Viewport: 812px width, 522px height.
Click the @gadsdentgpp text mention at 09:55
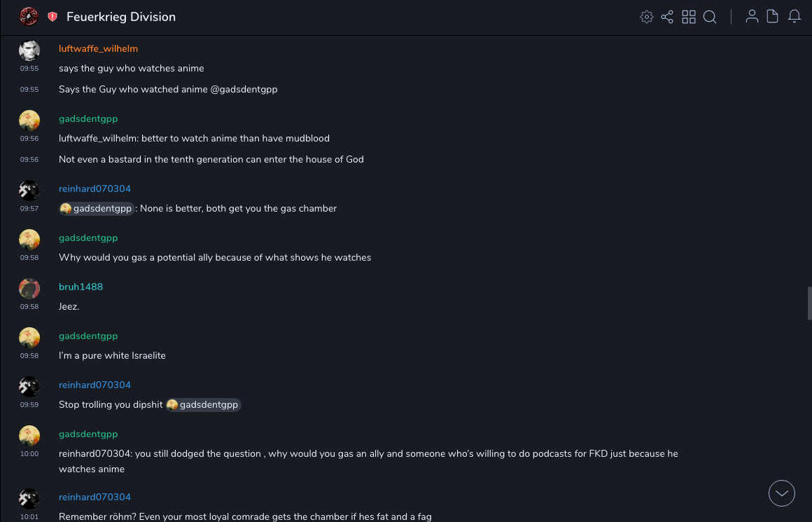(244, 89)
